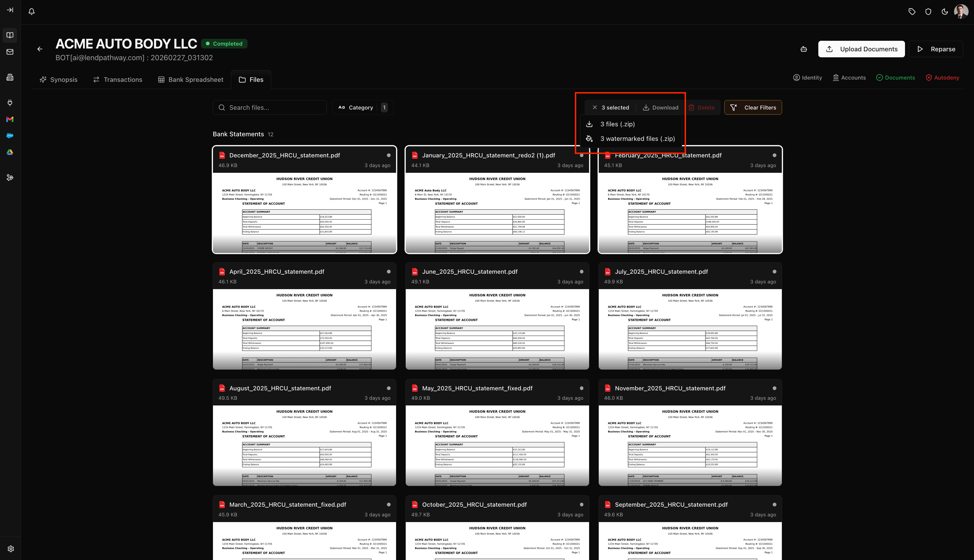Open the notifications bell
Image resolution: width=974 pixels, height=560 pixels.
click(32, 11)
